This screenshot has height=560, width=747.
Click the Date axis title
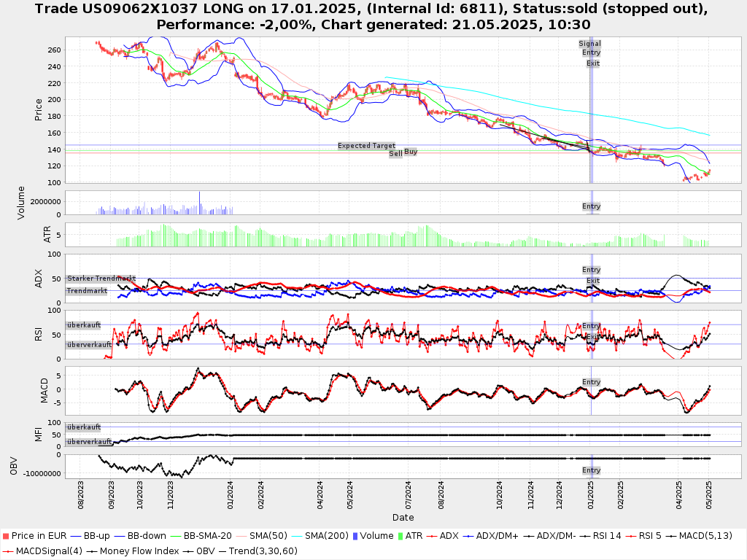tap(403, 518)
